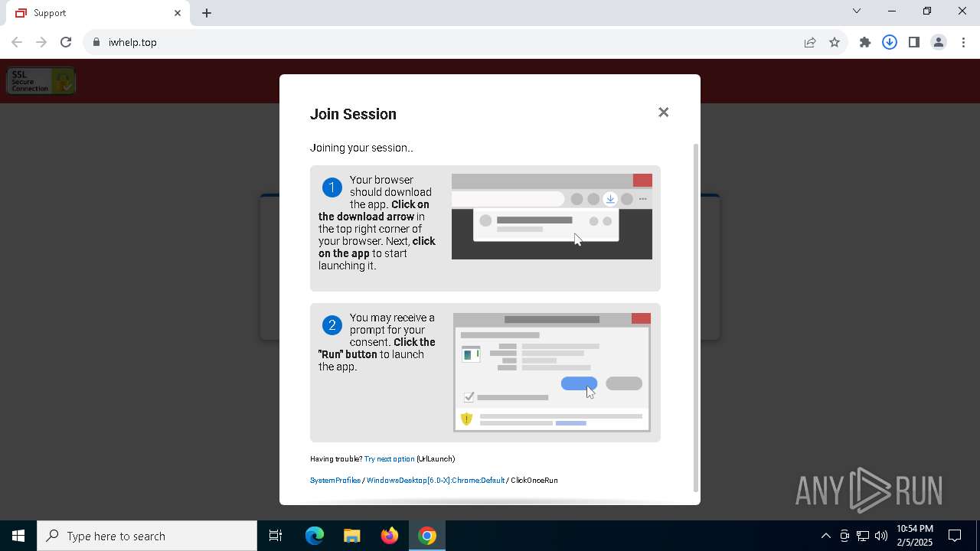This screenshot has height=551, width=980.
Task: Open Task View on the taskbar
Action: [276, 536]
